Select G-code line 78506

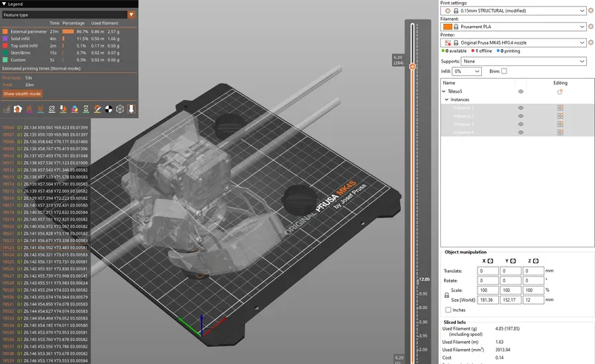pos(45,128)
